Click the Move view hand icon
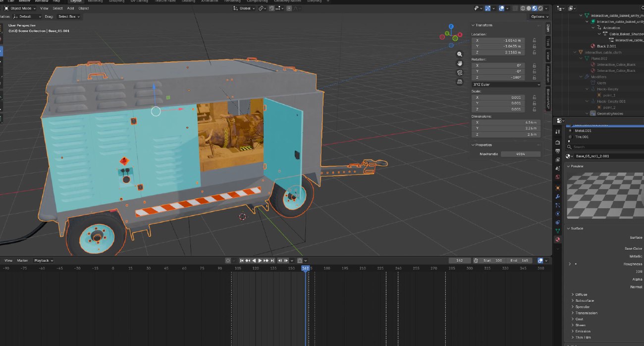Viewport: 644px width, 346px height. pyautogui.click(x=460, y=63)
